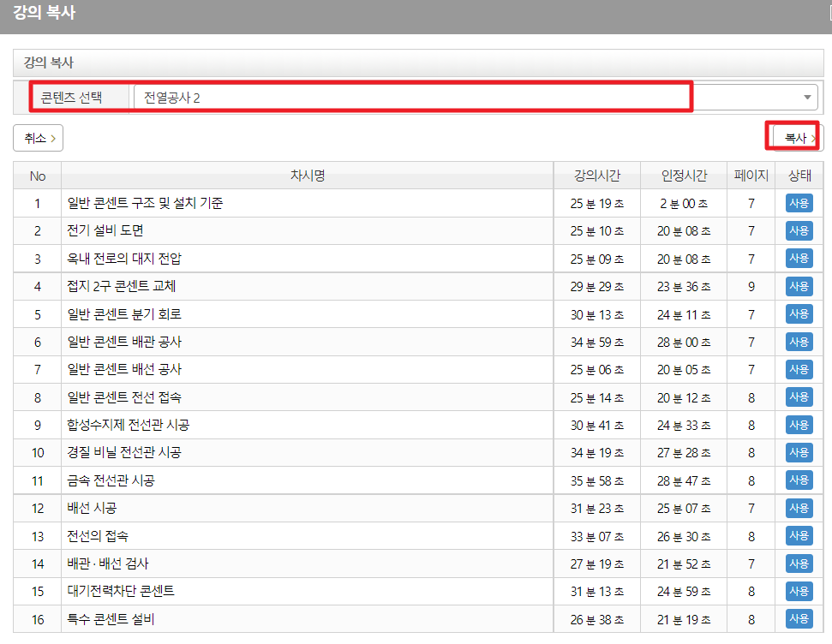The image size is (832, 644).
Task: Click 사용 badge for 금속 전선관 시공
Action: click(x=799, y=480)
